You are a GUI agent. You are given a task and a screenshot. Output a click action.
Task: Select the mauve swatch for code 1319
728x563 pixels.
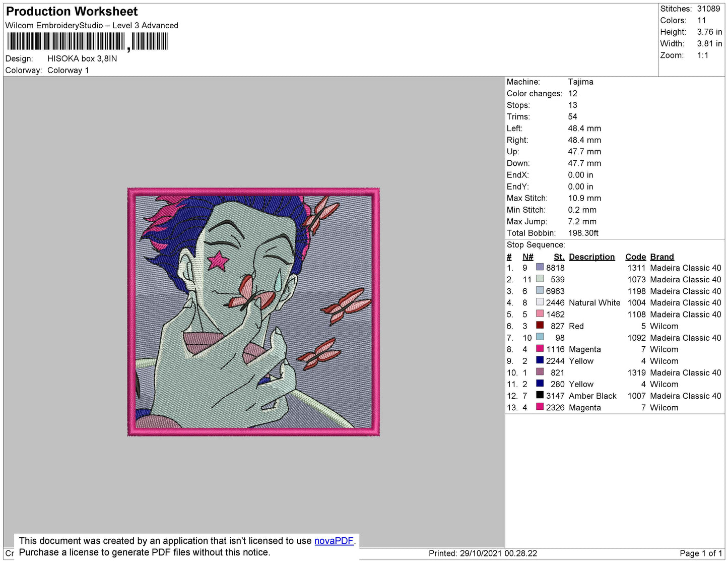(x=540, y=371)
